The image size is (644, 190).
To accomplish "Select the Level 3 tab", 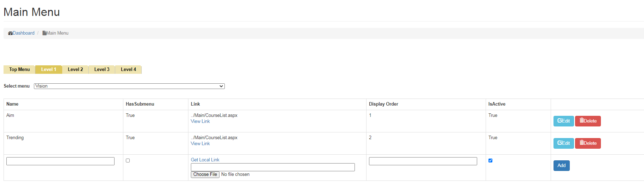I will point(102,70).
